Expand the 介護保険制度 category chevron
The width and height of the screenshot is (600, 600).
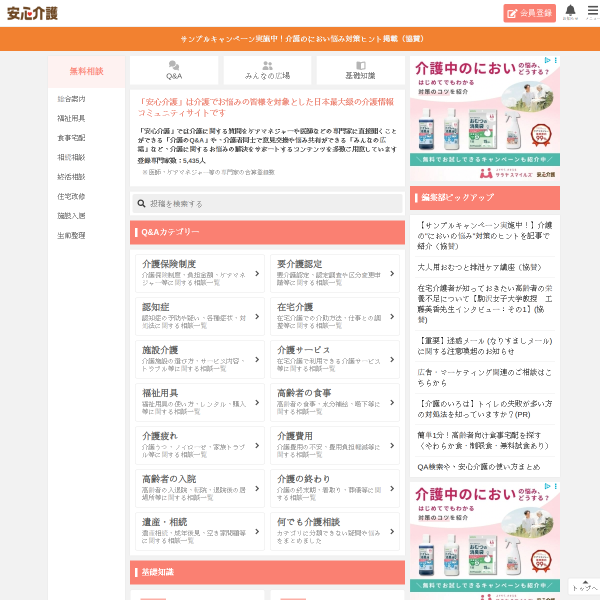[257, 274]
